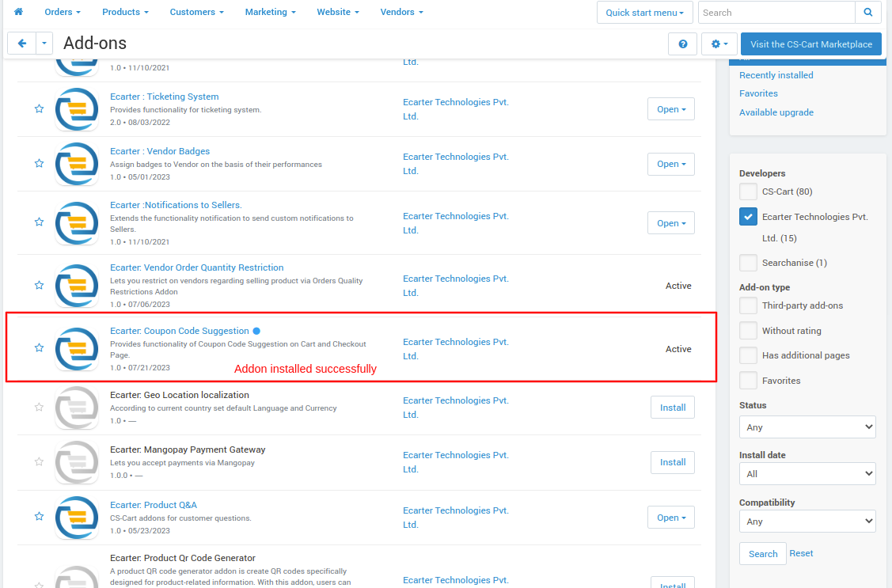Enable the Without rating filter

click(x=748, y=330)
